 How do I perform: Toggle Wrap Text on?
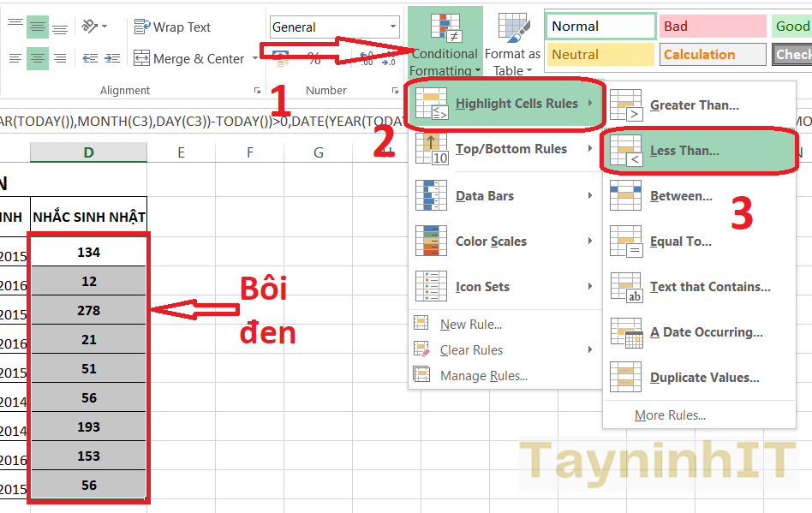tap(172, 27)
